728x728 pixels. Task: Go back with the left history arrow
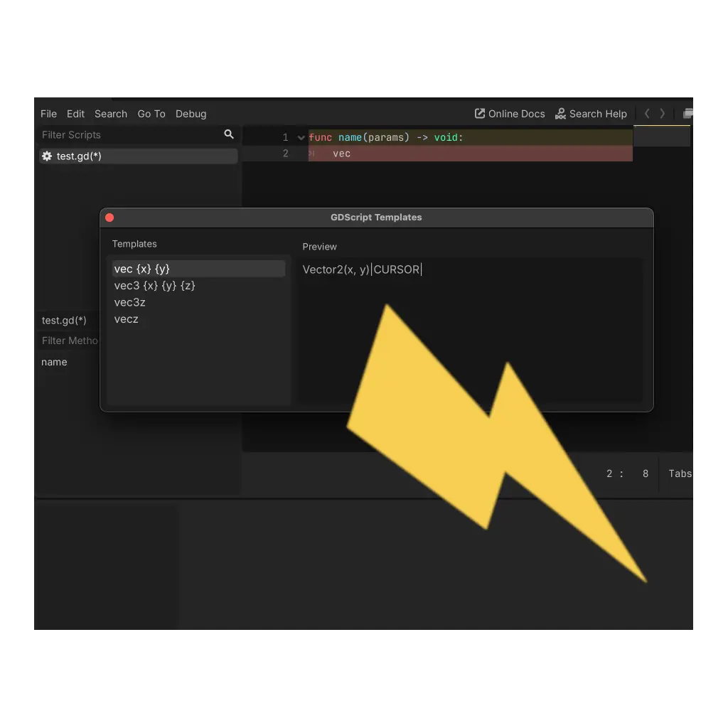pos(647,114)
